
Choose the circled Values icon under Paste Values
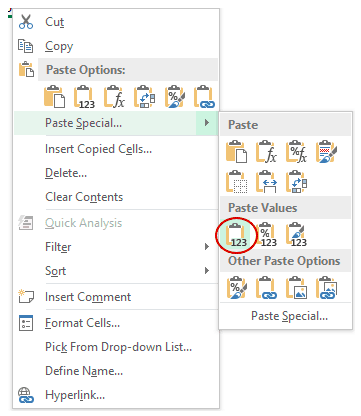237,235
